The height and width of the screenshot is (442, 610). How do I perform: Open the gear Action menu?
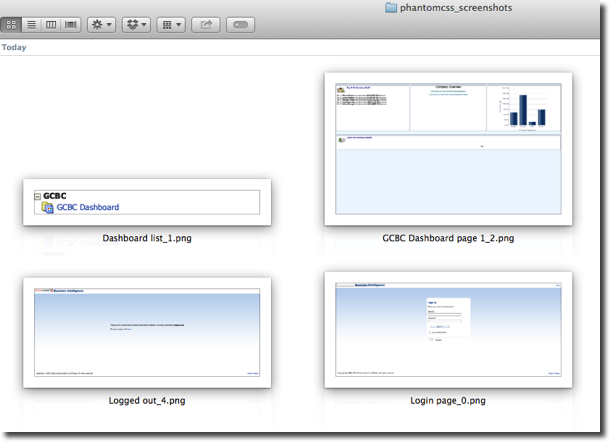pos(101,25)
